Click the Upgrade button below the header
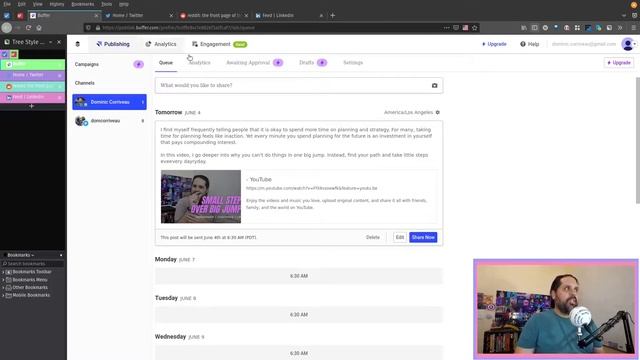 coord(619,63)
